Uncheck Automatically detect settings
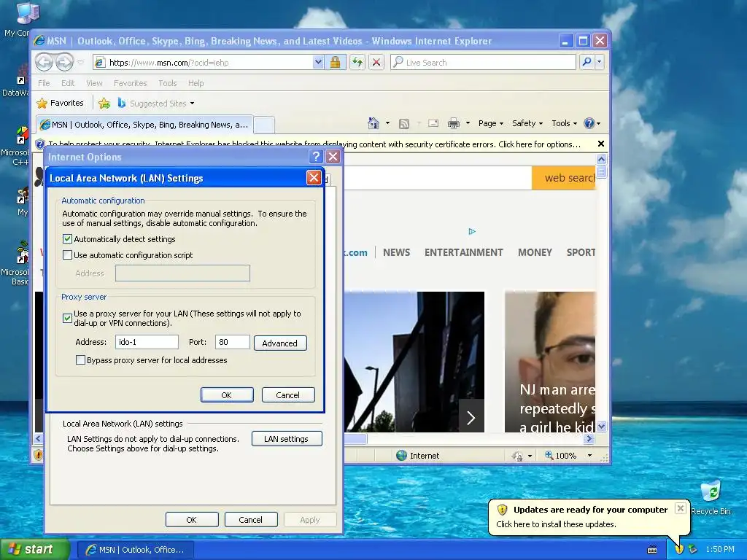747x560 pixels. pyautogui.click(x=68, y=239)
